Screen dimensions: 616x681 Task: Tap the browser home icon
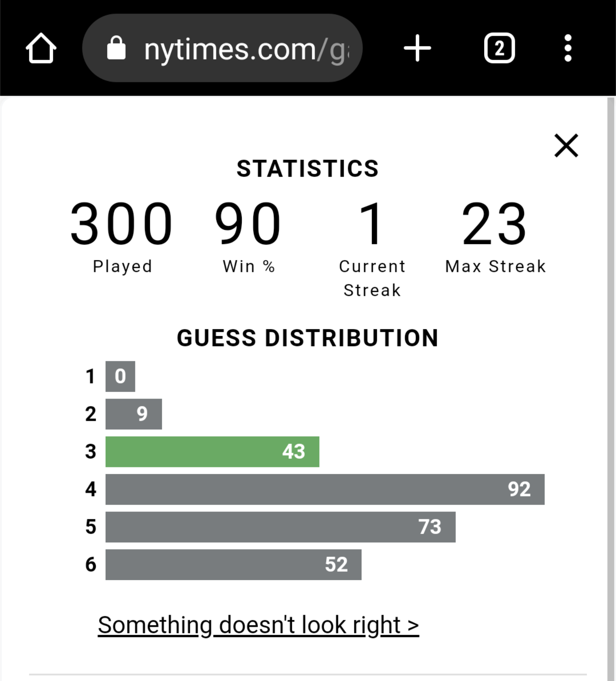(x=41, y=48)
